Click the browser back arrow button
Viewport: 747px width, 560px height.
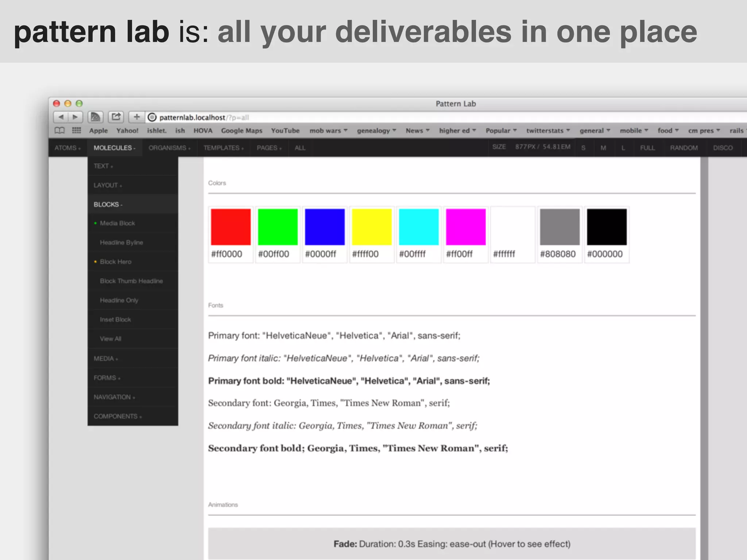tap(61, 117)
